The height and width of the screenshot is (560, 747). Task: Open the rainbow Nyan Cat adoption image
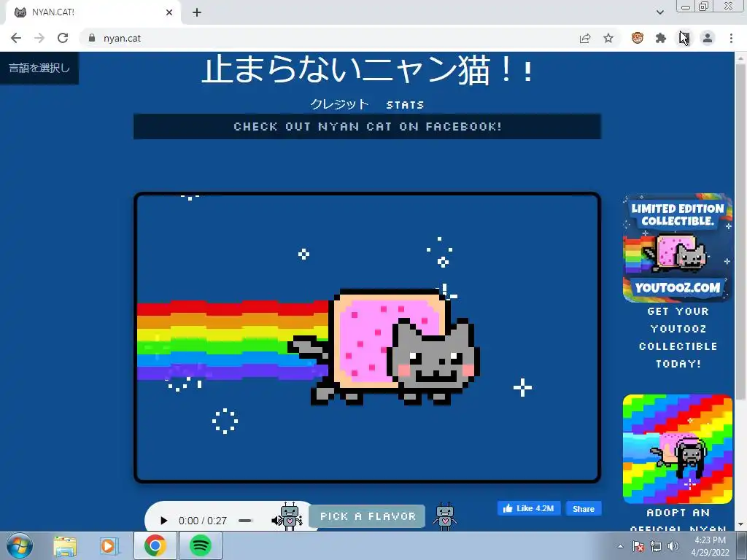[x=678, y=449]
